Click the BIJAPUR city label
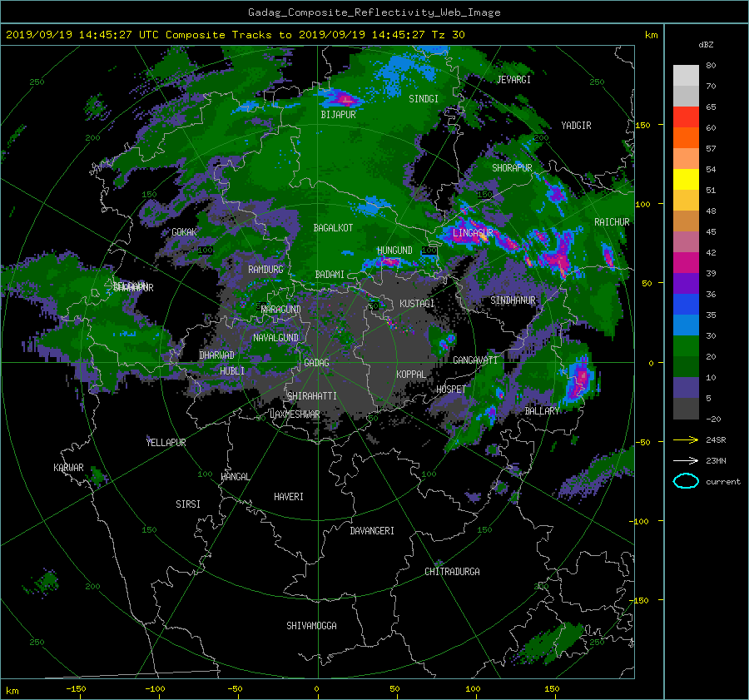This screenshot has height=700, width=749. pos(338,115)
